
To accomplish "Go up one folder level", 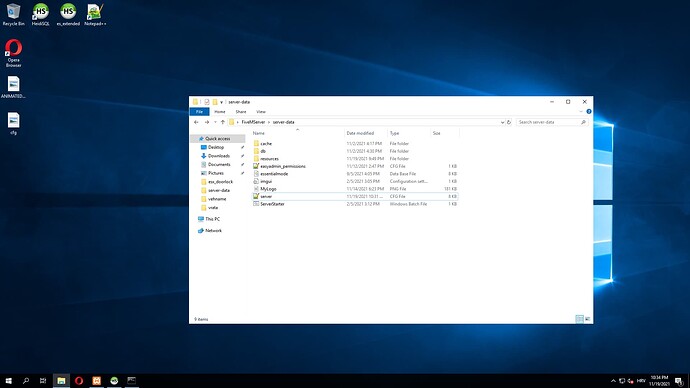I will coord(223,122).
